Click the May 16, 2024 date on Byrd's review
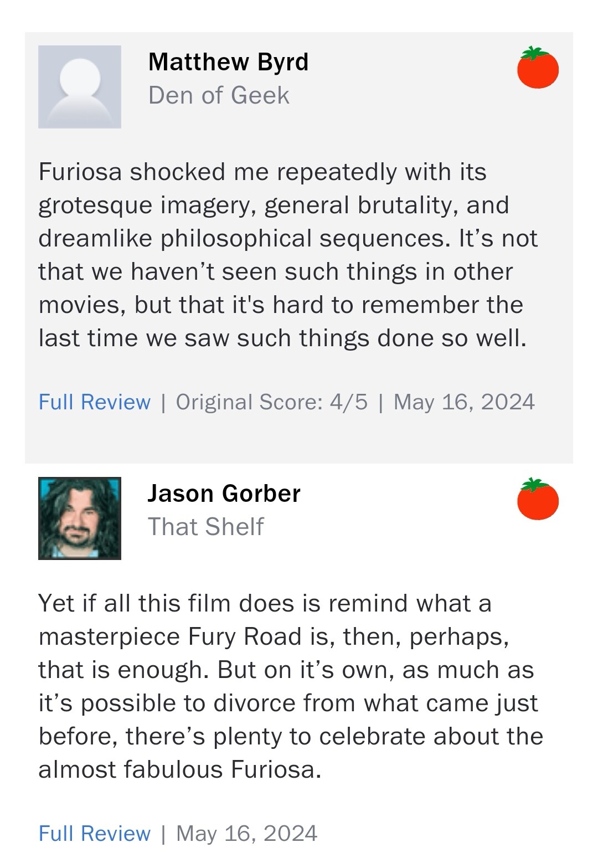This screenshot has width=598, height=868. coord(464,402)
